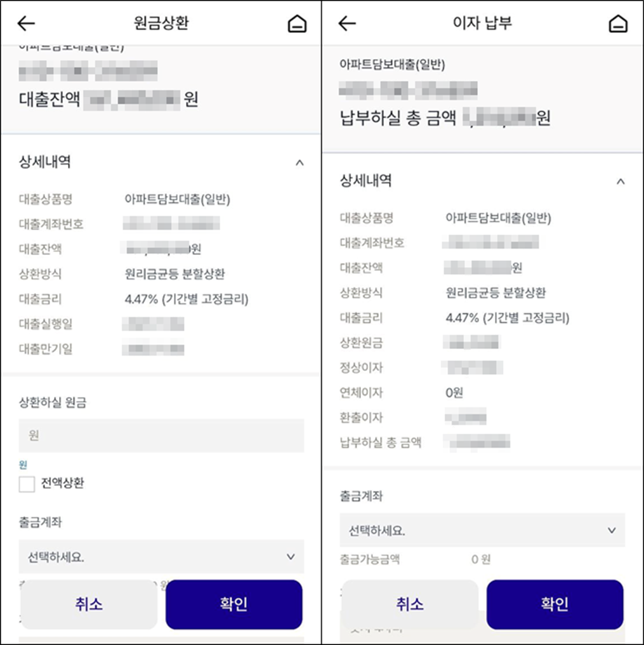644x645 pixels.
Task: Tap home icon on 원금상환 screen
Action: click(297, 23)
